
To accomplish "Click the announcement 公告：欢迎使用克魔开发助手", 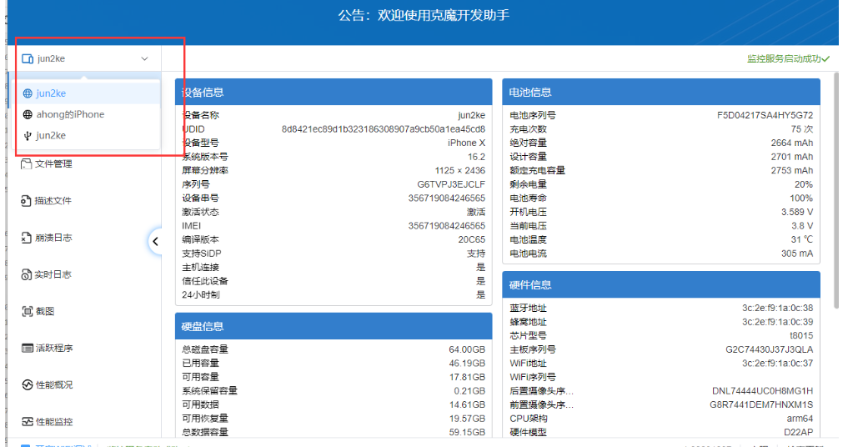I will pos(424,15).
